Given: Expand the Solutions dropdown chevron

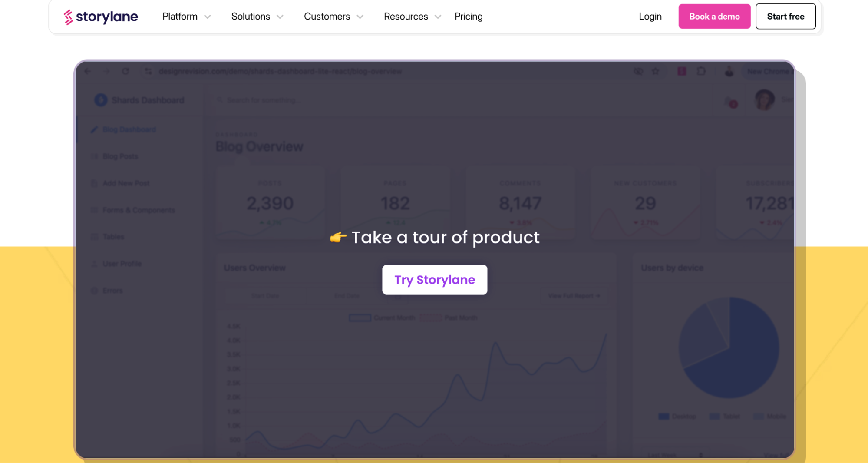Looking at the screenshot, I should click(x=280, y=17).
